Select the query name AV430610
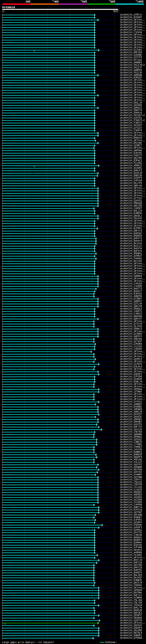 click(8, 7)
